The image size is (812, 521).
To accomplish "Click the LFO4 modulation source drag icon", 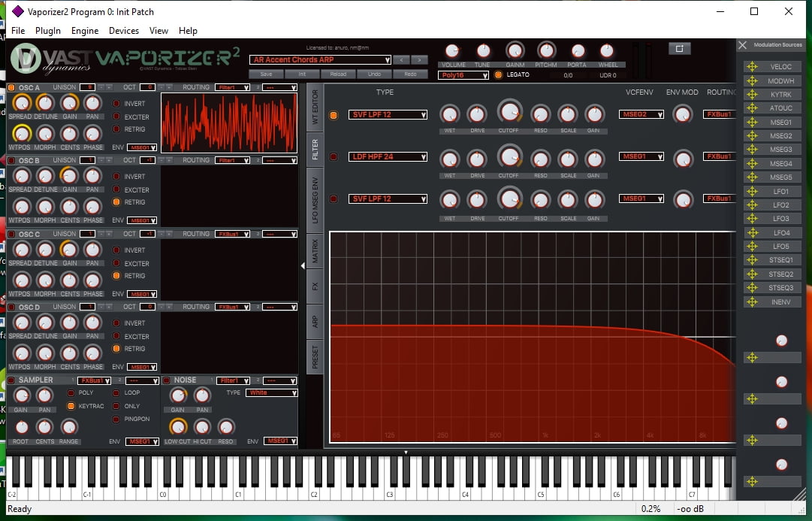I will click(x=752, y=232).
